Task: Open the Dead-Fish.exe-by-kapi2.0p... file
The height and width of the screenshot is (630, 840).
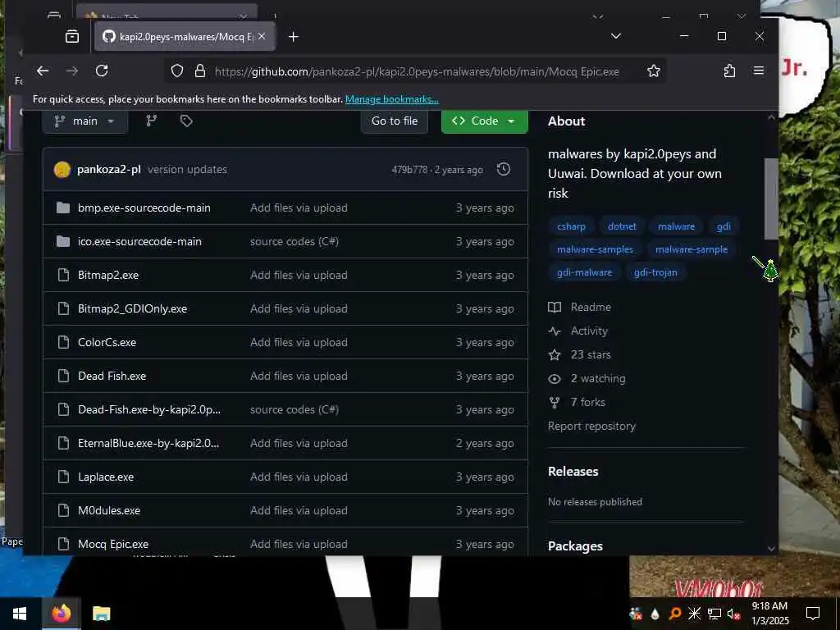Action: pyautogui.click(x=149, y=410)
